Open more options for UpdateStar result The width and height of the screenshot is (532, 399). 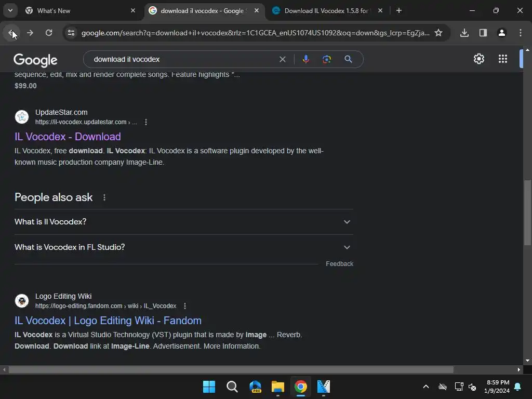[x=146, y=122]
